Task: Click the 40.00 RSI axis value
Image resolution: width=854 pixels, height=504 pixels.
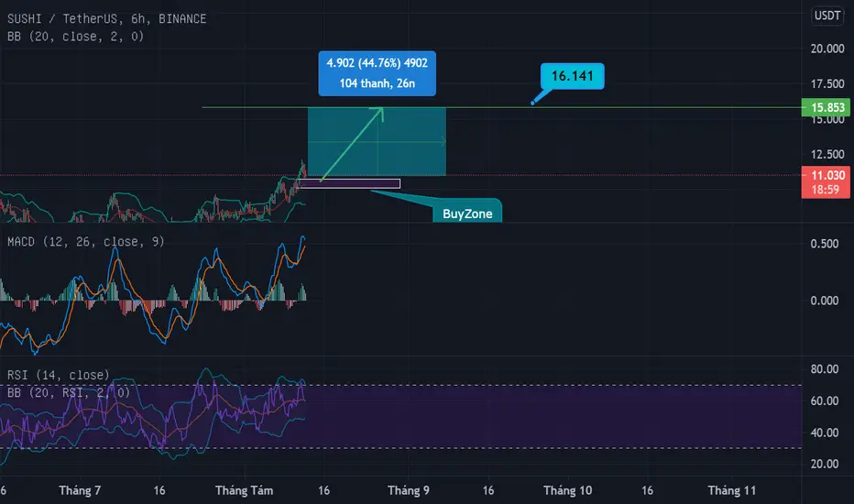Action: tap(824, 433)
